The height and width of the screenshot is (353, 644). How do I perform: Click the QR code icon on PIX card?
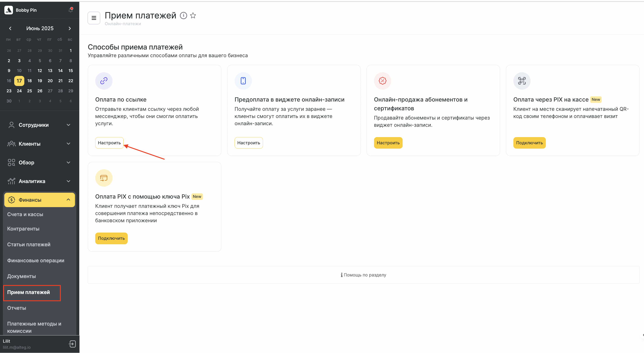pos(522,81)
